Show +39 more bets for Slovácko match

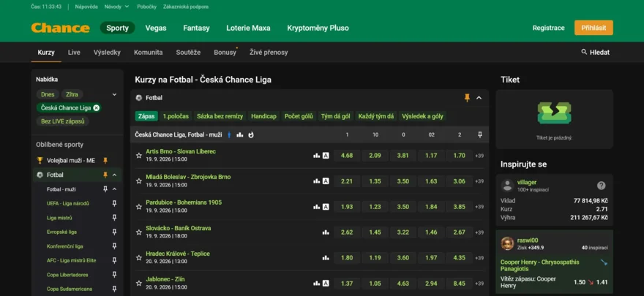point(479,232)
